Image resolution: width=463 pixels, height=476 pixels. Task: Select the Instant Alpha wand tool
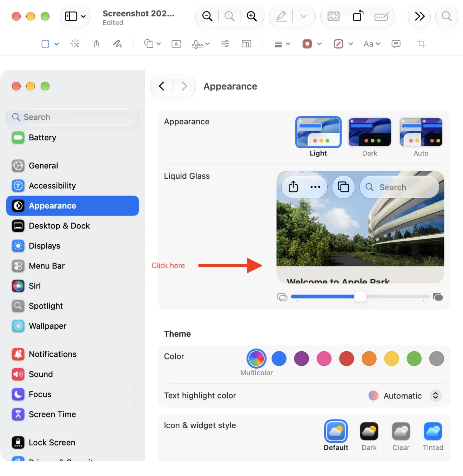(75, 44)
